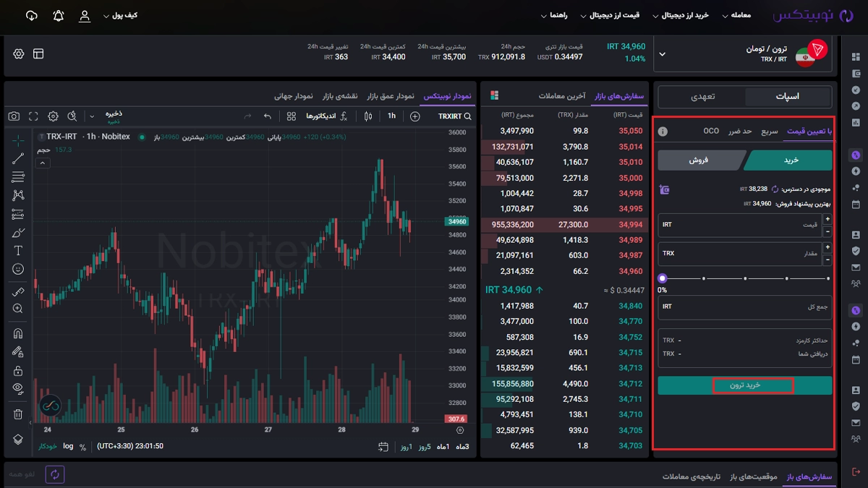Enter fullscreen chart mode
The image size is (868, 488).
pyautogui.click(x=33, y=116)
